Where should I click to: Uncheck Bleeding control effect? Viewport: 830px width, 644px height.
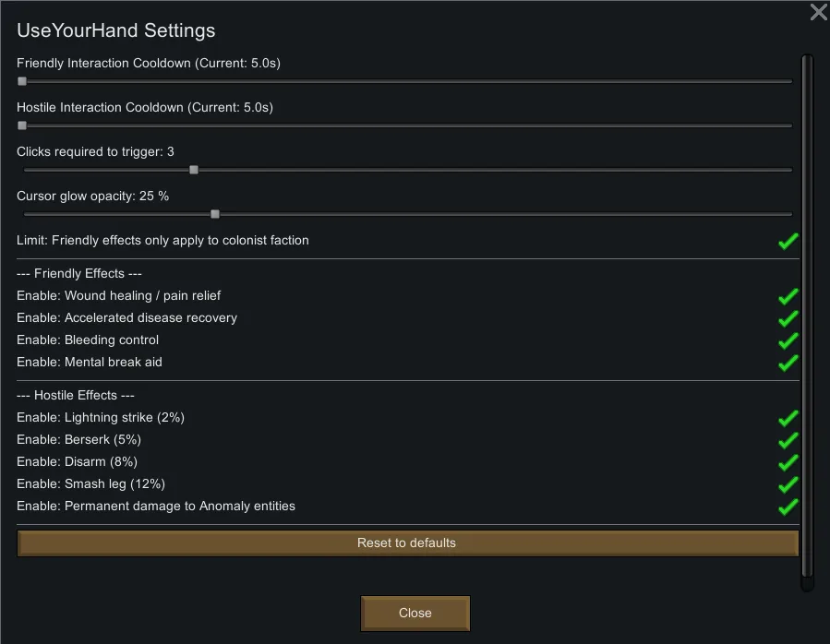coord(788,340)
